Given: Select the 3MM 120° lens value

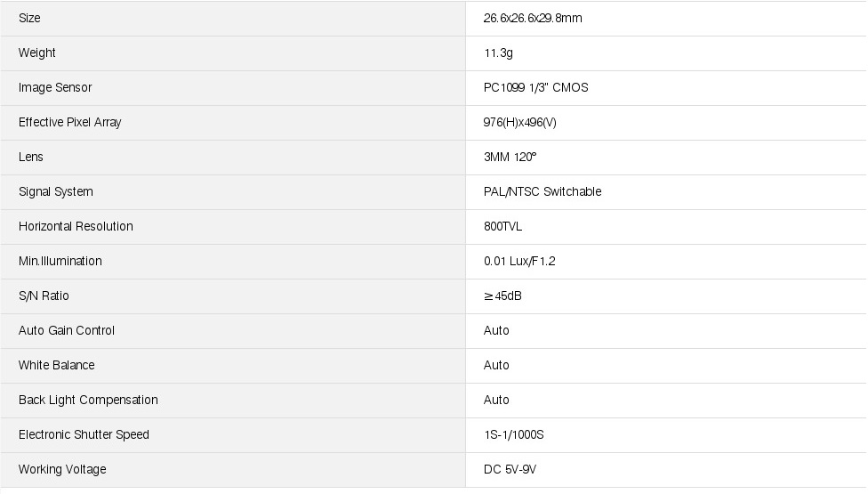Looking at the screenshot, I should [x=510, y=157].
